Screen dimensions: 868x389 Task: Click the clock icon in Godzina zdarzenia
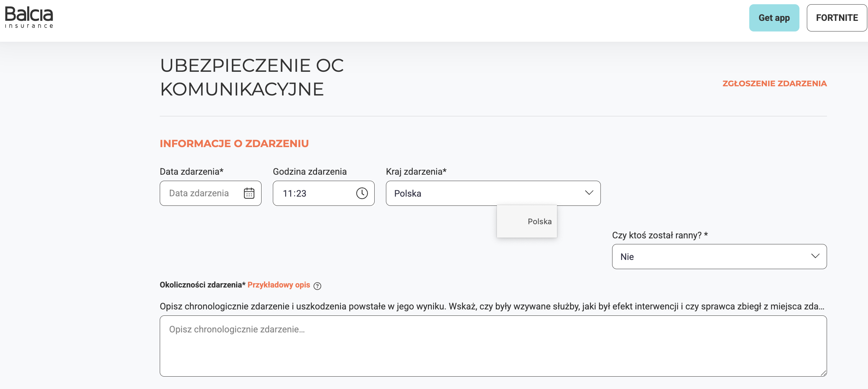pyautogui.click(x=362, y=193)
